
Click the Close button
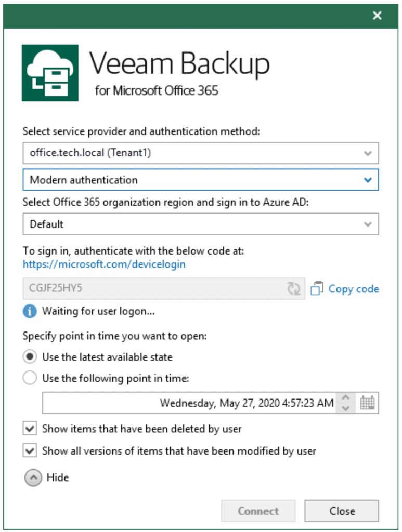pyautogui.click(x=342, y=511)
